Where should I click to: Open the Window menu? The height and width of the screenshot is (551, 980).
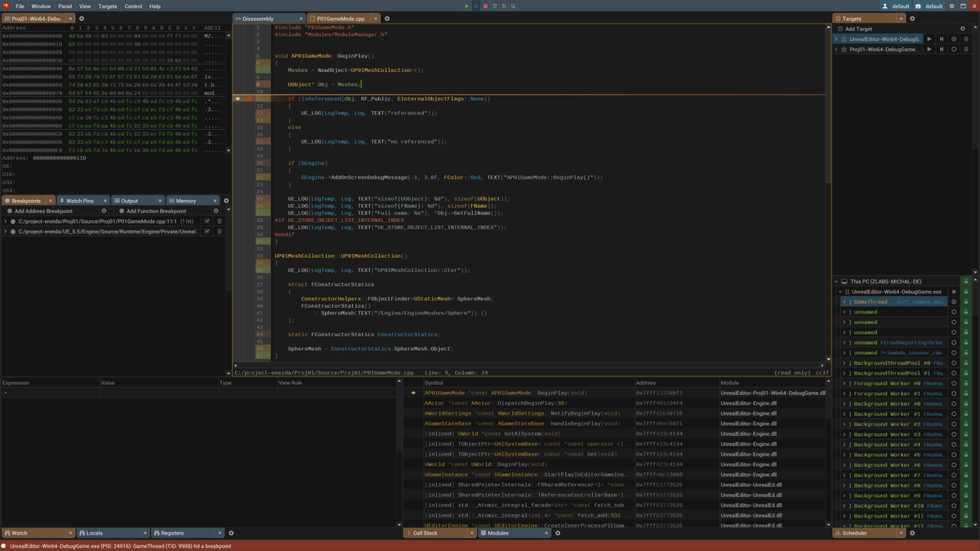[41, 6]
